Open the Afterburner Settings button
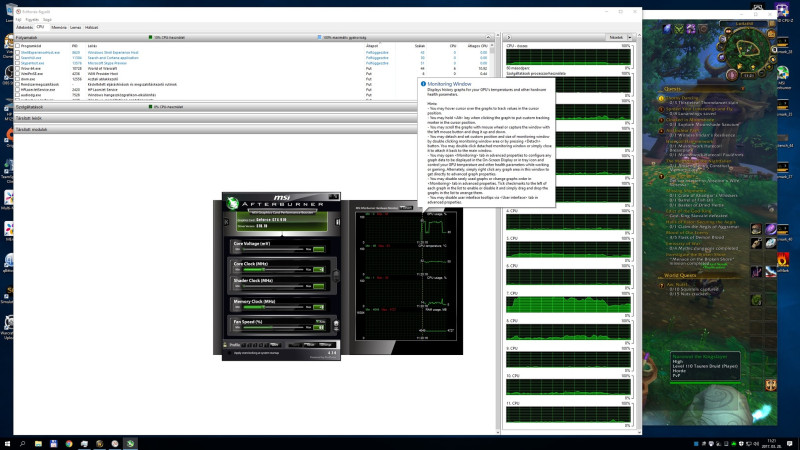800x450 pixels. pos(325,345)
